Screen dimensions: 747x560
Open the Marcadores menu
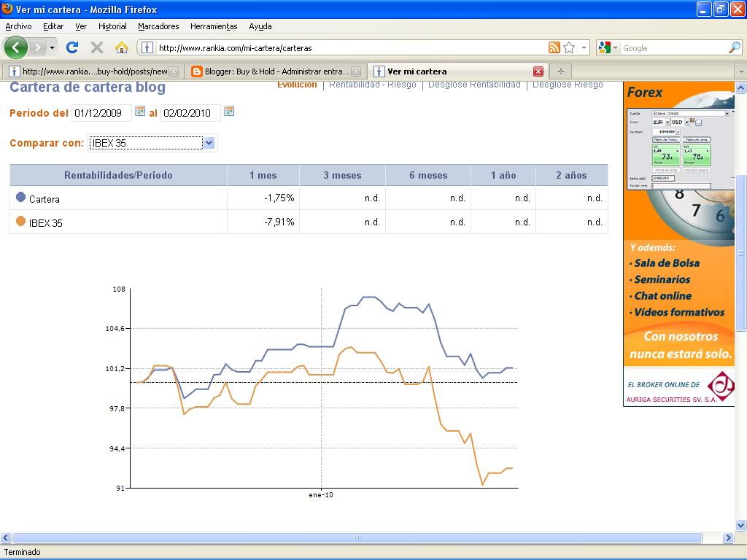point(158,26)
